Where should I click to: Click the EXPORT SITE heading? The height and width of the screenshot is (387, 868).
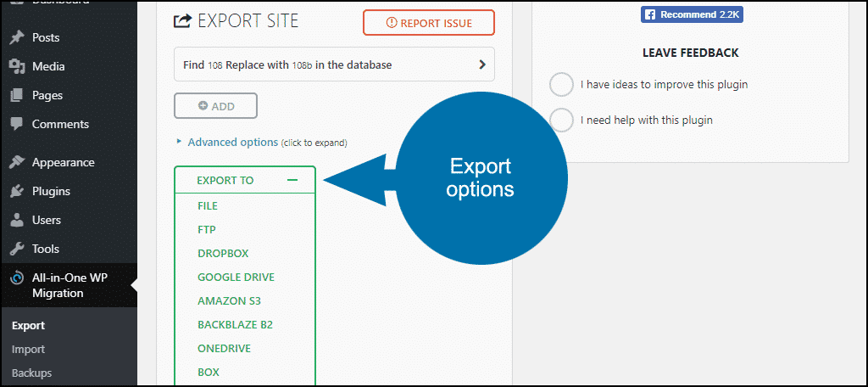coord(248,21)
